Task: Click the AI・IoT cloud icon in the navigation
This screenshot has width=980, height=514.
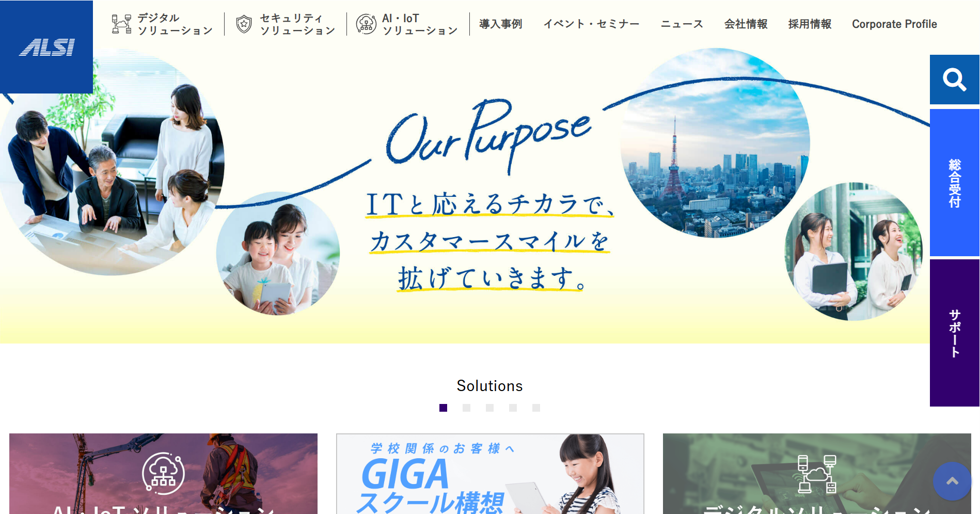Action: [366, 24]
